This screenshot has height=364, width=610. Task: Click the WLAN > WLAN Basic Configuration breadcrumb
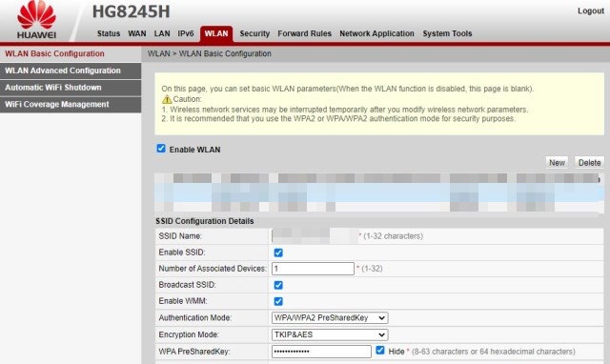point(210,53)
